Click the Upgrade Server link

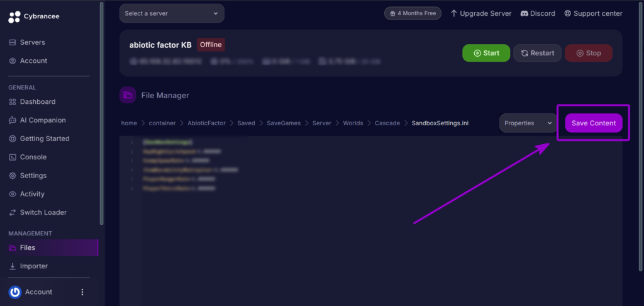[x=481, y=14]
